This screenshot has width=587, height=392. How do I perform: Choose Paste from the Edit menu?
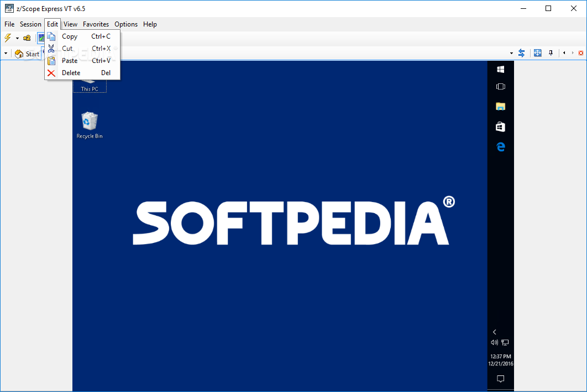pyautogui.click(x=82, y=61)
